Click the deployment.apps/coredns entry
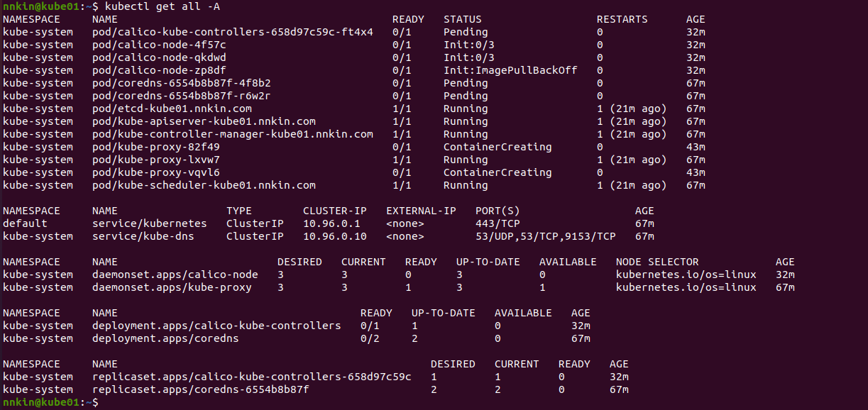This screenshot has height=410, width=868. [x=166, y=338]
